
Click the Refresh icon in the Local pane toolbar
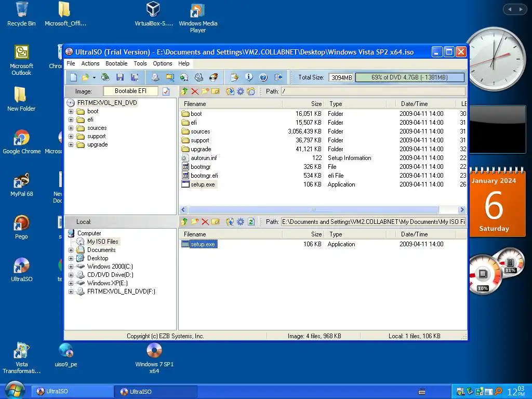251,221
